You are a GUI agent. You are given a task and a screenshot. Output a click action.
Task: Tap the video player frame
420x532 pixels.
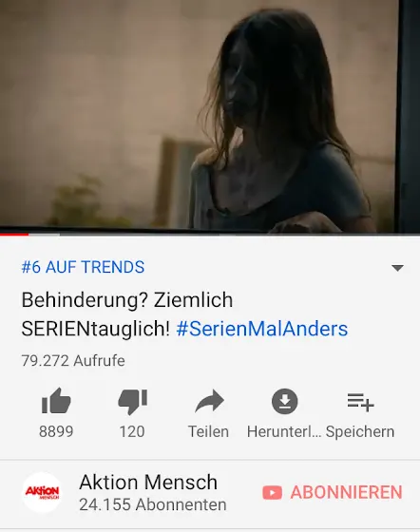(x=210, y=116)
